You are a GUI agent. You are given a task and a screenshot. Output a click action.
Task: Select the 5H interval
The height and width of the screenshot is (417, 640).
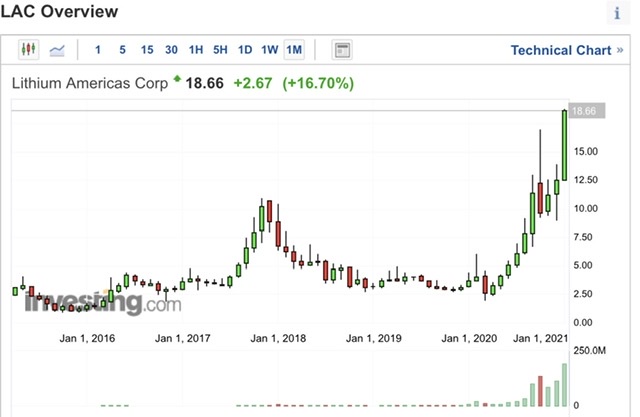point(220,50)
